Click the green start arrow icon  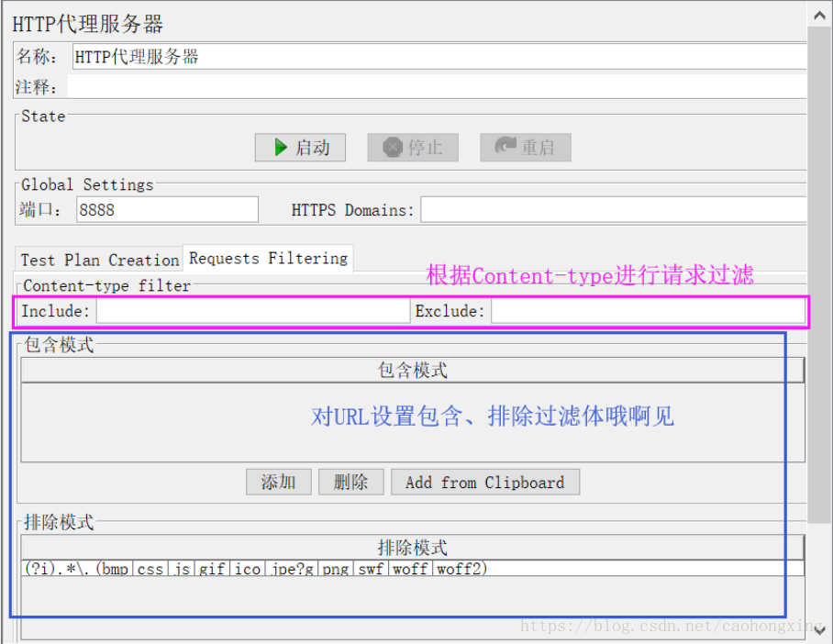[x=281, y=147]
